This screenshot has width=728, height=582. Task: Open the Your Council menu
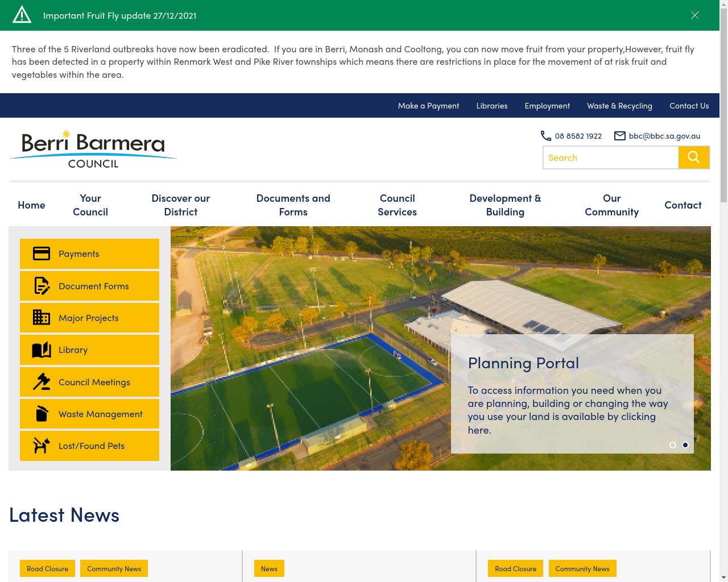point(90,205)
